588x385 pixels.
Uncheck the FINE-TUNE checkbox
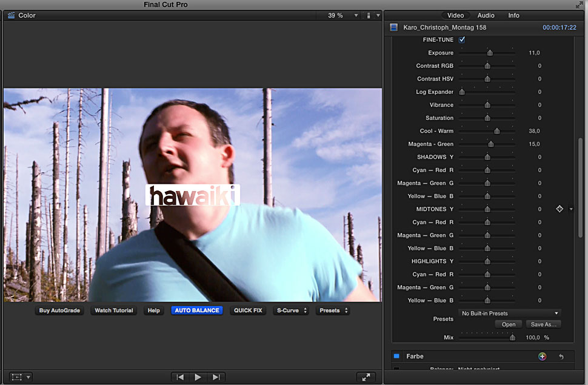[462, 39]
